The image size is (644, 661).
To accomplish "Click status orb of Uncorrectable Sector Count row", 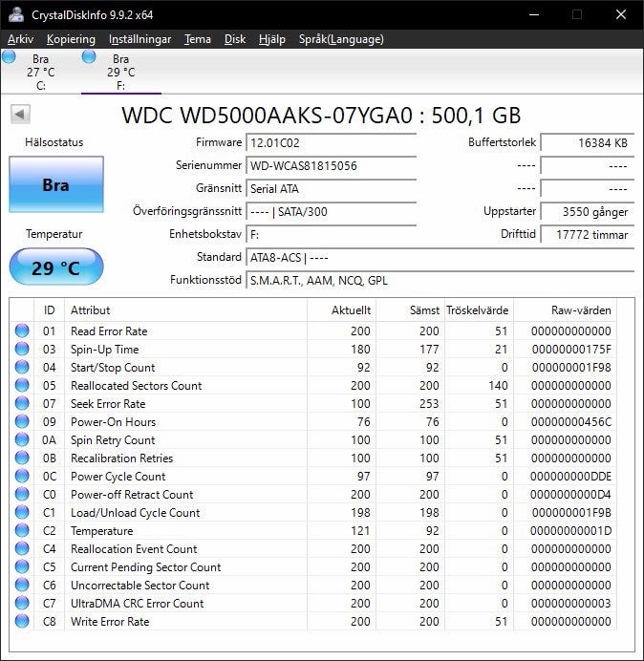I will coord(22,585).
